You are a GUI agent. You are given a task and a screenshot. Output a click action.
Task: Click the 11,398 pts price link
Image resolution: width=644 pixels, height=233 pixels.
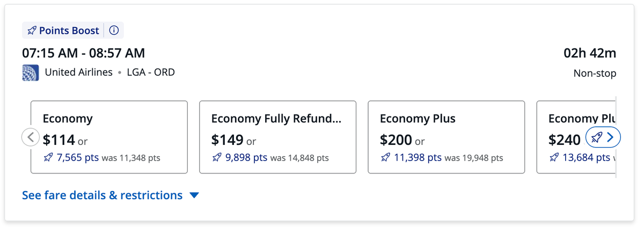coord(418,158)
